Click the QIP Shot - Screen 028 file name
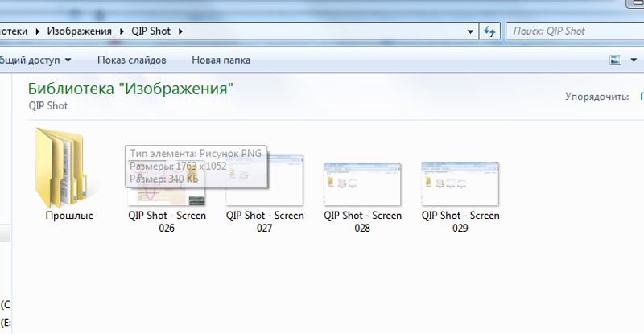The image size is (644, 334). (x=362, y=222)
